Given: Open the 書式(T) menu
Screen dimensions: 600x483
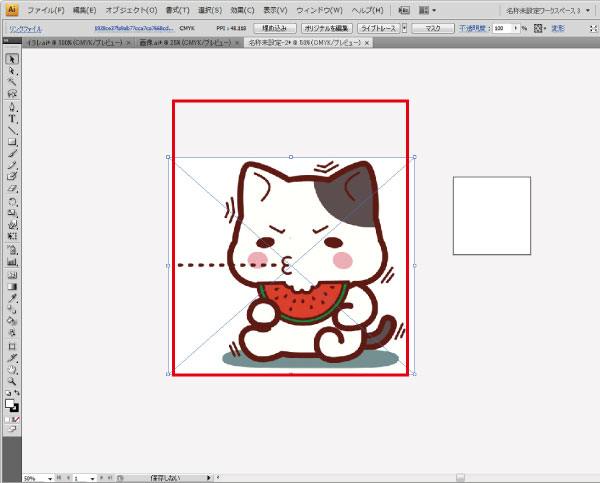Looking at the screenshot, I should click(178, 10).
